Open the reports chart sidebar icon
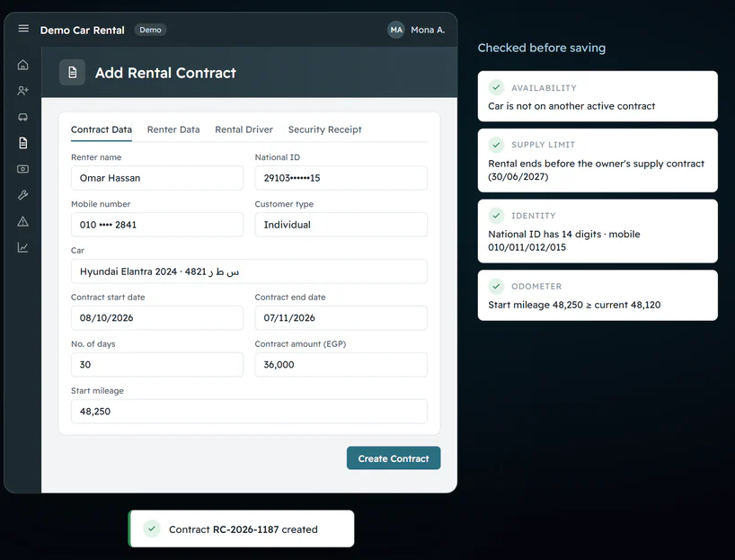The image size is (735, 560). (x=23, y=247)
